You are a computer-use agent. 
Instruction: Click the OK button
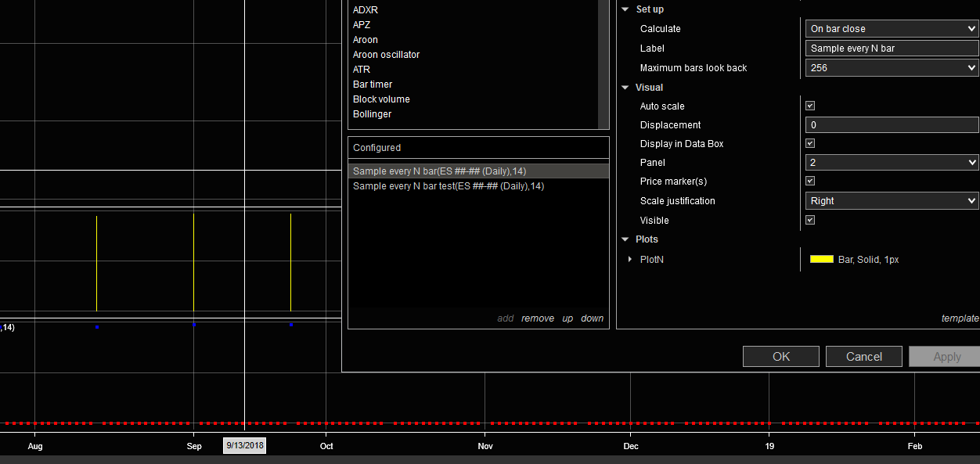781,357
